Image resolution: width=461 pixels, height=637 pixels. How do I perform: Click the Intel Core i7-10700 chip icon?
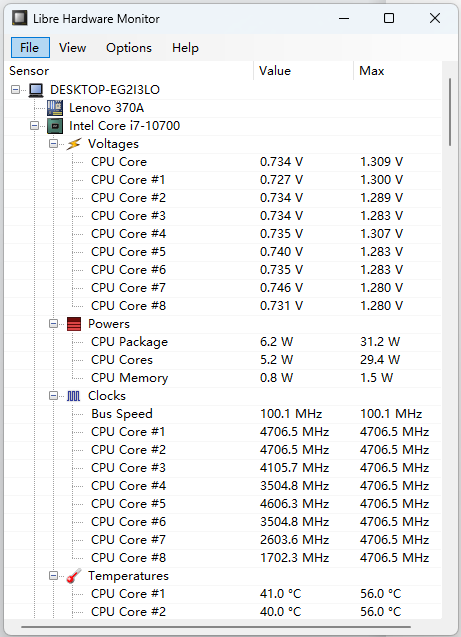(x=55, y=126)
